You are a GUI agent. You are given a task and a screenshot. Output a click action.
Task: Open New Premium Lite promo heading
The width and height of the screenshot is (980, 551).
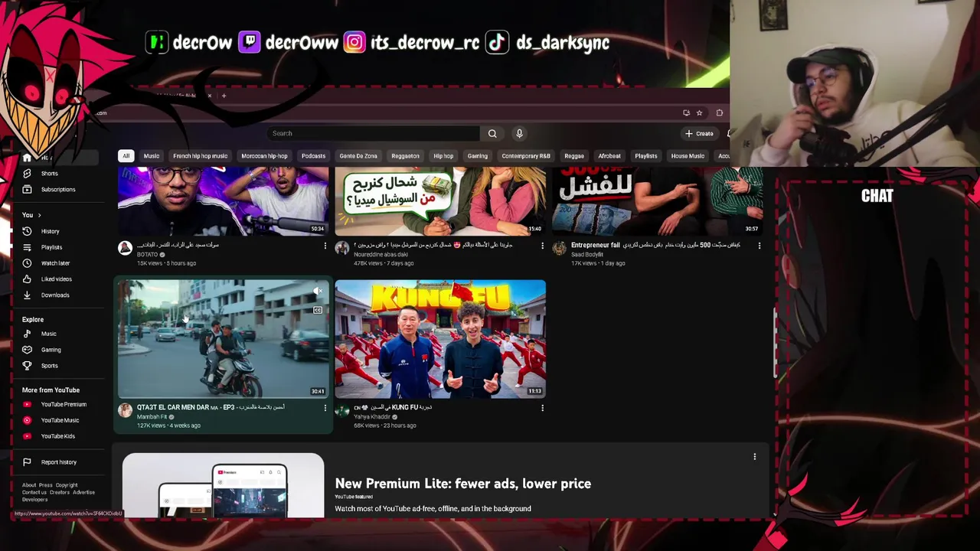pyautogui.click(x=462, y=484)
